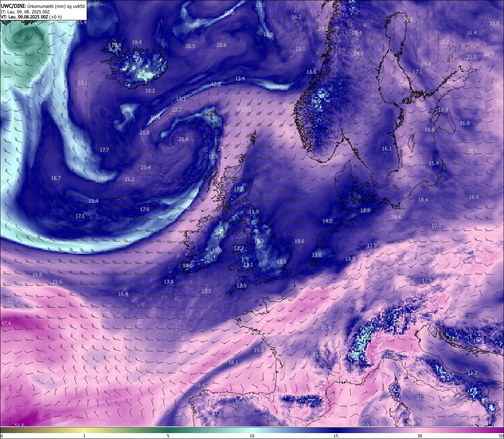Click the 12.8 value over Denmark
This screenshot has width=504, height=439.
coord(365,211)
